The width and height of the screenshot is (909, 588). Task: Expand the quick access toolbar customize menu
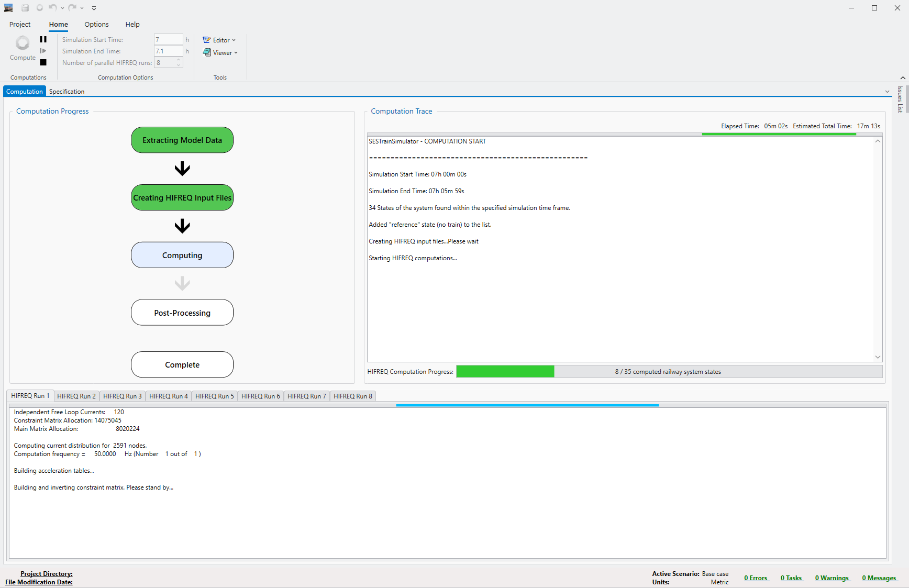coord(94,8)
